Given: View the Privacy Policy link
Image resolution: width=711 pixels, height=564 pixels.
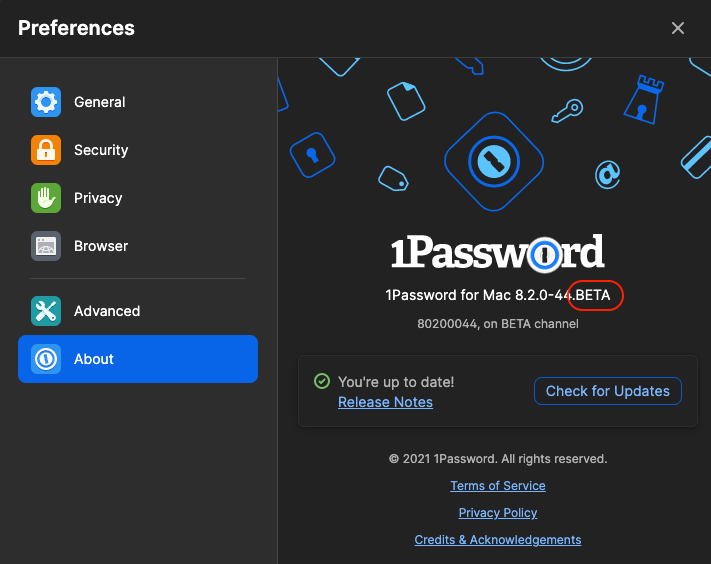Looking at the screenshot, I should click(497, 513).
